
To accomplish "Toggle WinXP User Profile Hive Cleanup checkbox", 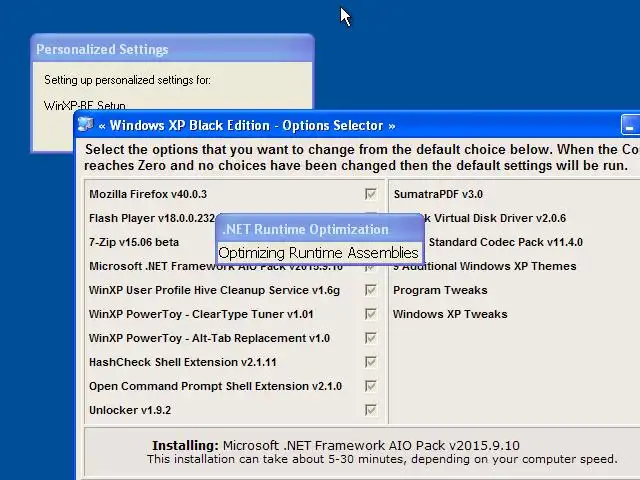I will [371, 290].
